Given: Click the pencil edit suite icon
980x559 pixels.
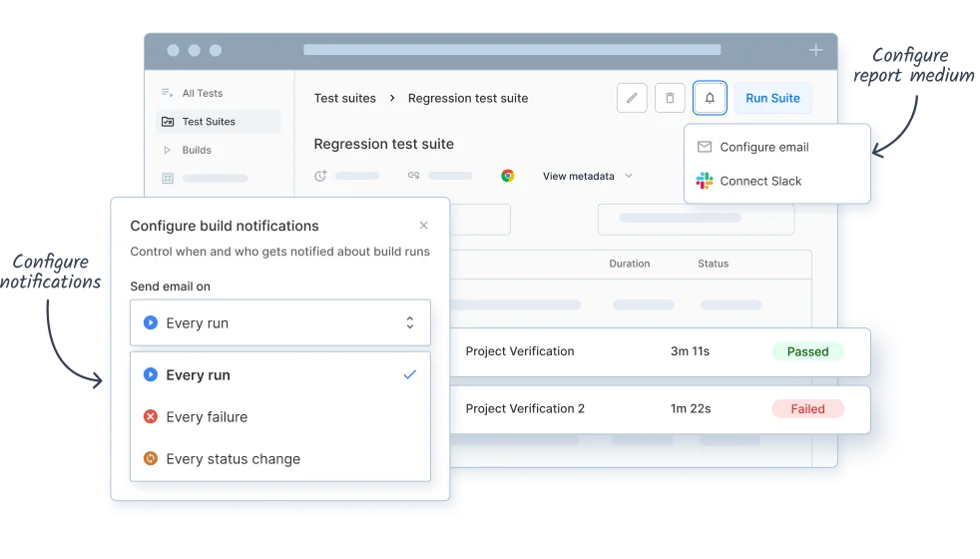Looking at the screenshot, I should (632, 98).
